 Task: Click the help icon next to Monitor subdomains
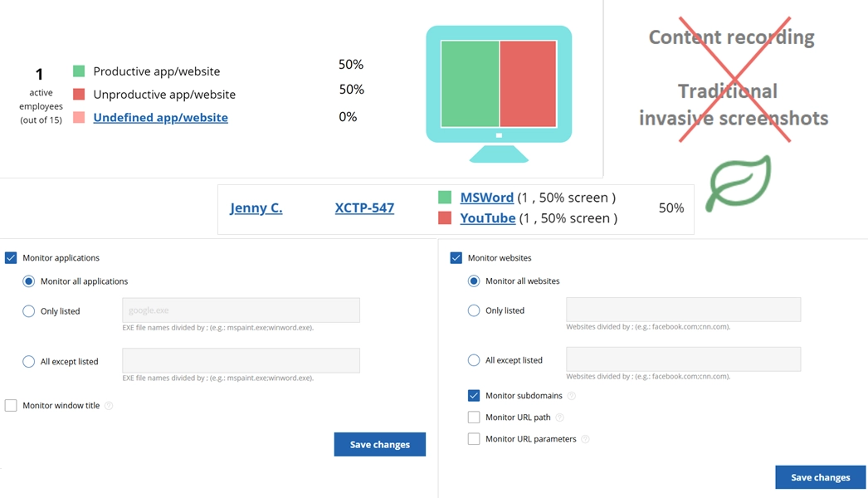click(572, 396)
